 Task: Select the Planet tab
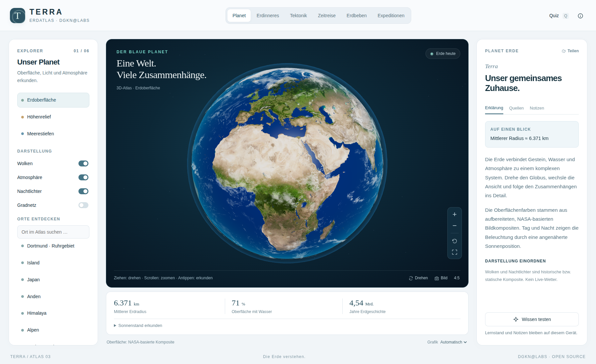click(x=239, y=16)
